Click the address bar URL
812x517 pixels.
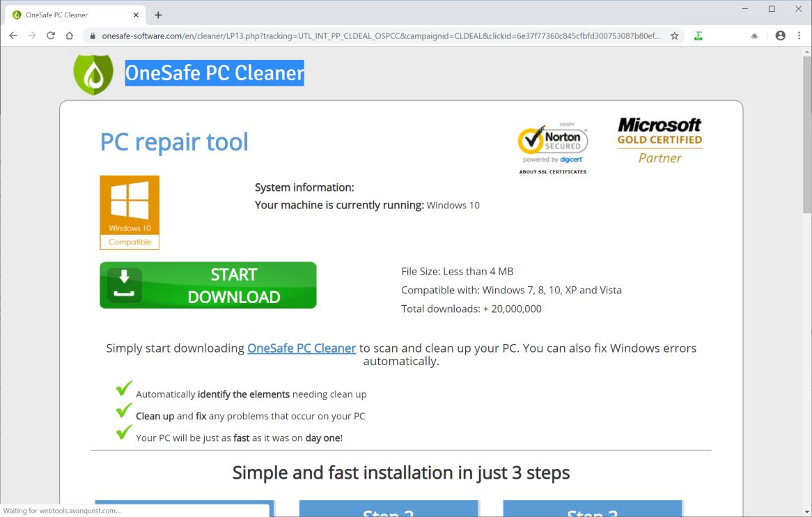click(x=381, y=36)
